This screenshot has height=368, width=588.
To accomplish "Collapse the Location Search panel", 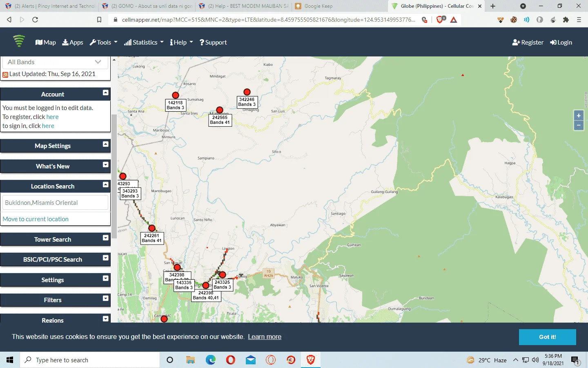I will tap(106, 185).
